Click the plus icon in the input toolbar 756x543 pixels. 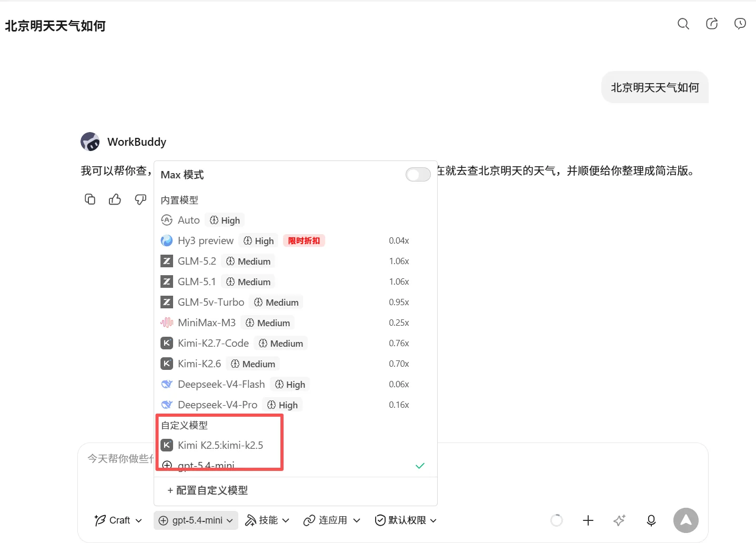click(x=588, y=520)
